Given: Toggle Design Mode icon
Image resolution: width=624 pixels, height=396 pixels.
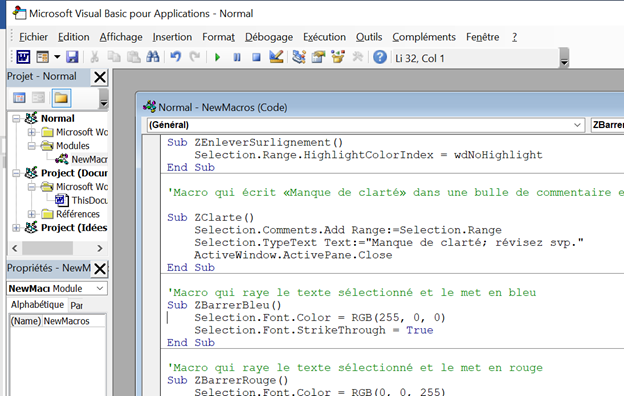Looking at the screenshot, I should [x=276, y=57].
